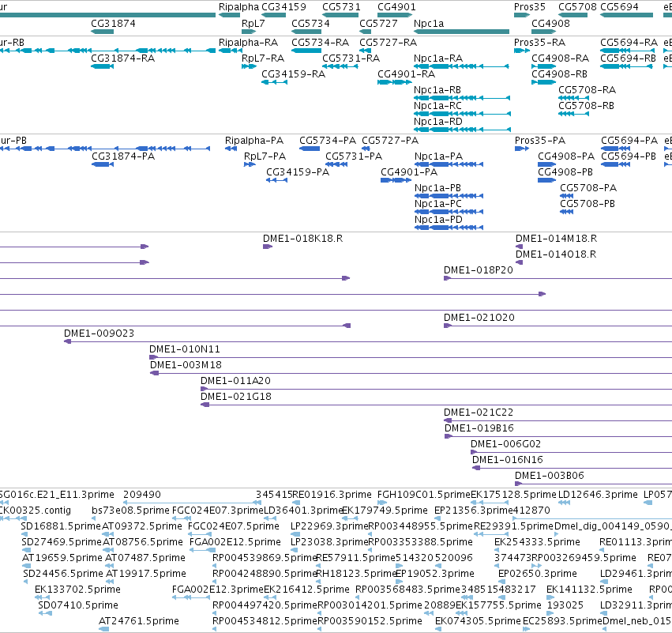Image resolution: width=672 pixels, height=633 pixels.
Task: Click the SD07410.5prime EST label
Action: [78, 605]
